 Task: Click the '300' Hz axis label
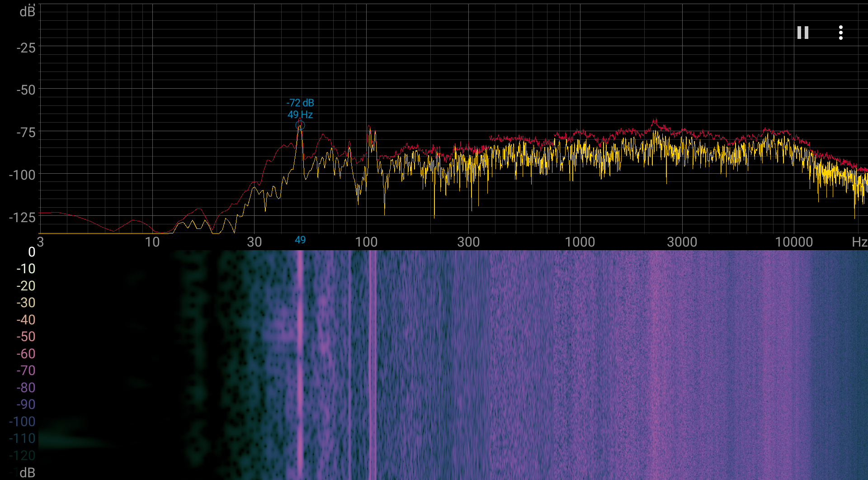tap(468, 242)
